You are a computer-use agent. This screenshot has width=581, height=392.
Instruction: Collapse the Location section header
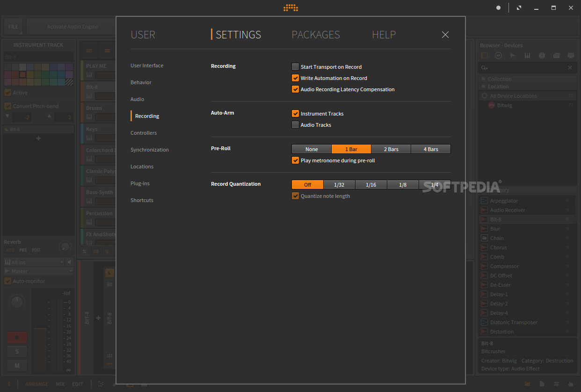(x=528, y=87)
